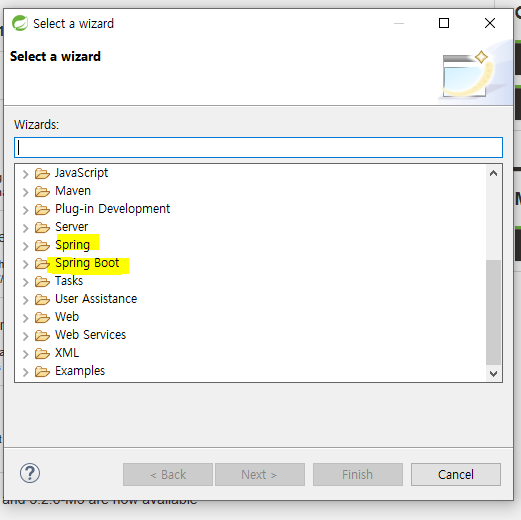Click the Maven folder icon
This screenshot has width=521, height=520.
(42, 191)
